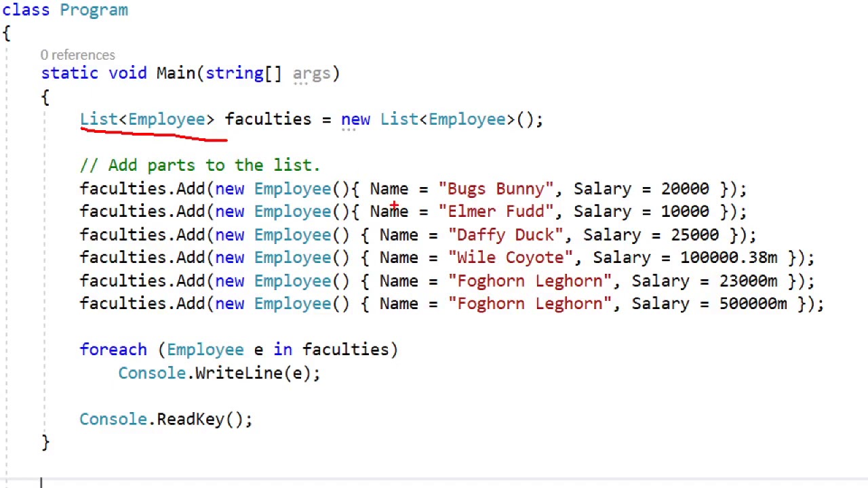Screen dimensions: 868x488
Task: Click 'new' keyword in the List declaration
Action: [355, 120]
